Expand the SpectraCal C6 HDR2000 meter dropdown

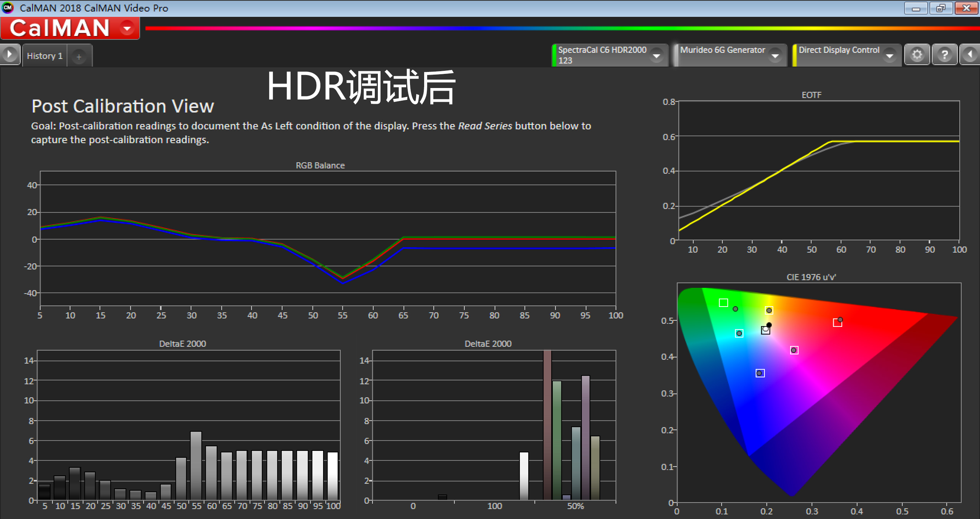(656, 56)
